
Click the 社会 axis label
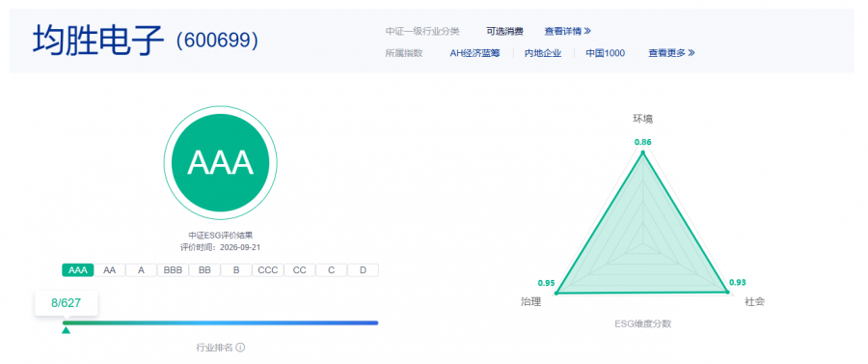[754, 302]
